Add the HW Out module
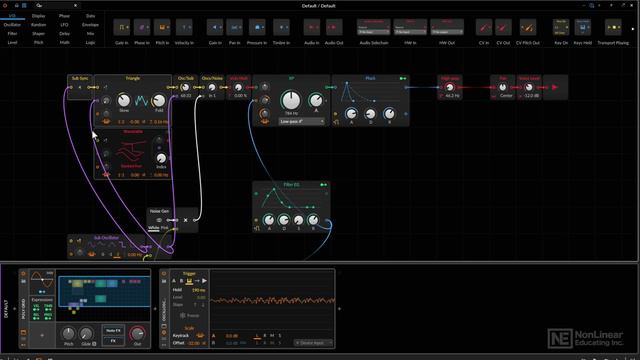Viewport: 640px width, 360px height. (x=447, y=27)
